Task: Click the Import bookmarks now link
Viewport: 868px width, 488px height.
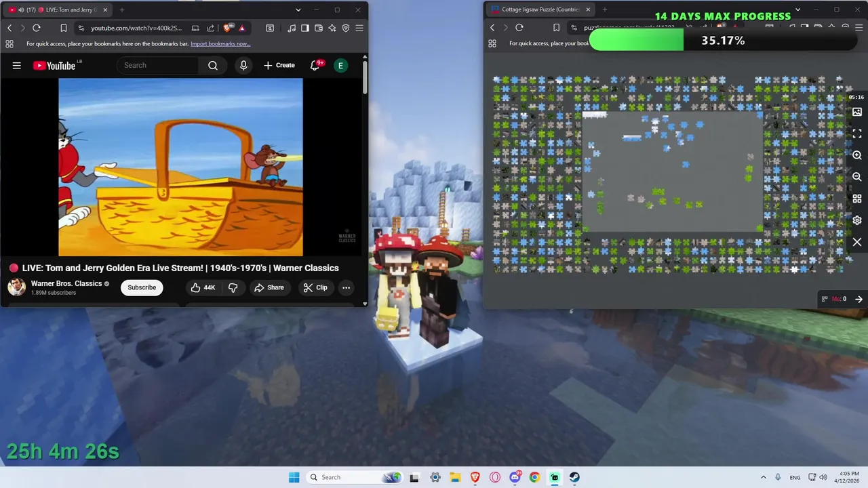Action: 220,43
